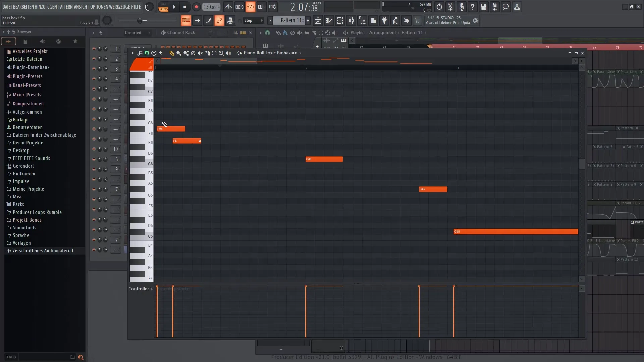This screenshot has width=644, height=362.
Task: Click the Play button in transport
Action: [x=174, y=7]
